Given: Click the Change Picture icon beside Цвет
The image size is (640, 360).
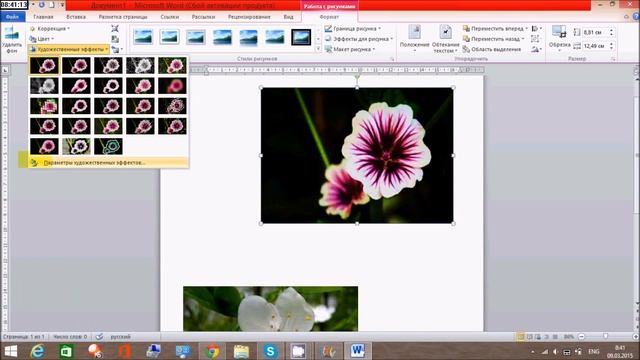Looking at the screenshot, I should 115,39.
